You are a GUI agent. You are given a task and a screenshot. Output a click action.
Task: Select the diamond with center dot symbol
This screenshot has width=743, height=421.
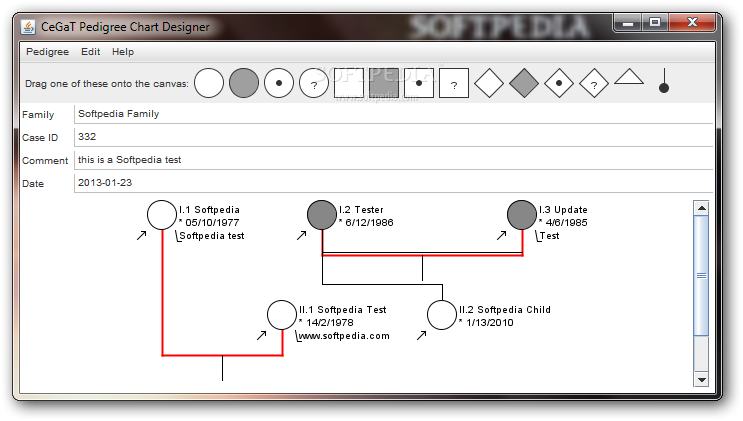[559, 83]
